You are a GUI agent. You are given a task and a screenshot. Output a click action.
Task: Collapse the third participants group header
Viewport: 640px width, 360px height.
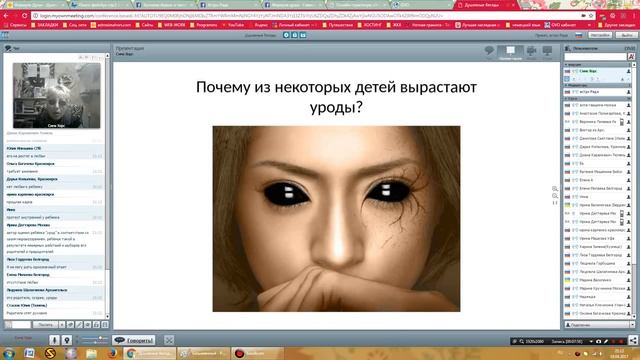597,99
